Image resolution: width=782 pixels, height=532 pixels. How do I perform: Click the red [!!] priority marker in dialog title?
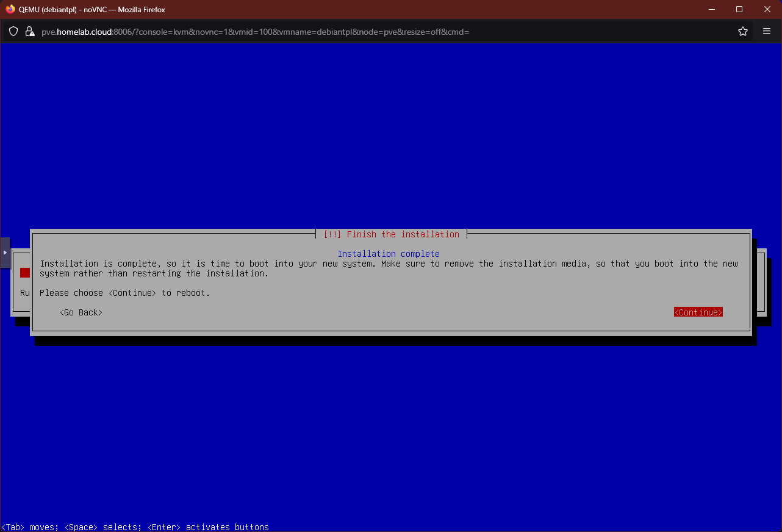(332, 234)
